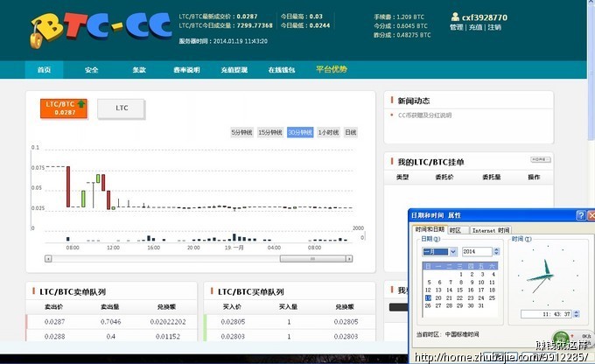Click sell amount 0.7046 in sell queue
Image resolution: width=595 pixels, height=364 pixels.
111,321
